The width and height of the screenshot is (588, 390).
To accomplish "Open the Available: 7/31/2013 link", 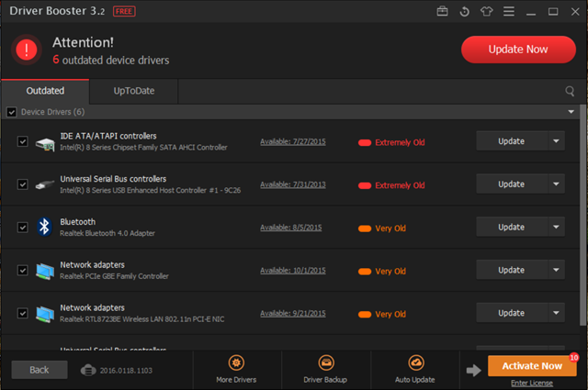I will click(x=293, y=184).
